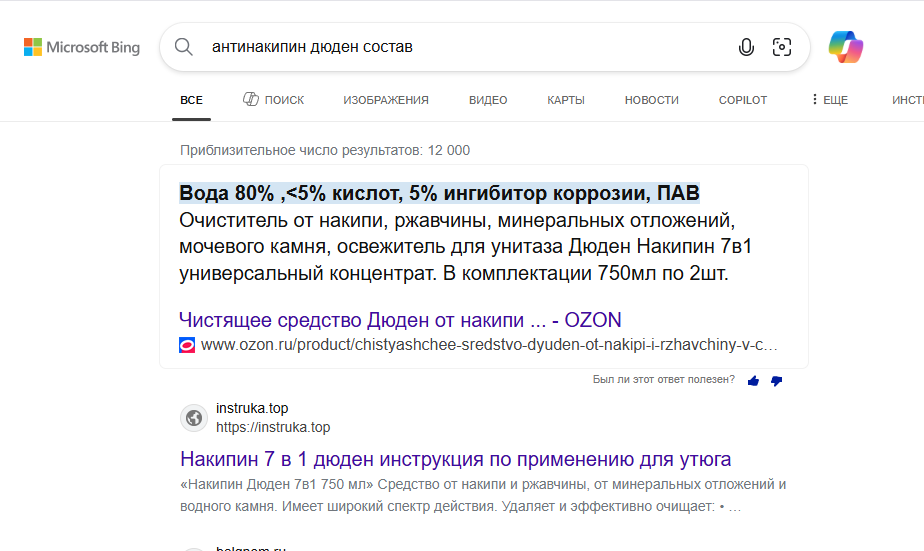The width and height of the screenshot is (924, 551).
Task: Switch to the ИЗОБРАЖЕНИЯ tab
Action: pos(386,100)
